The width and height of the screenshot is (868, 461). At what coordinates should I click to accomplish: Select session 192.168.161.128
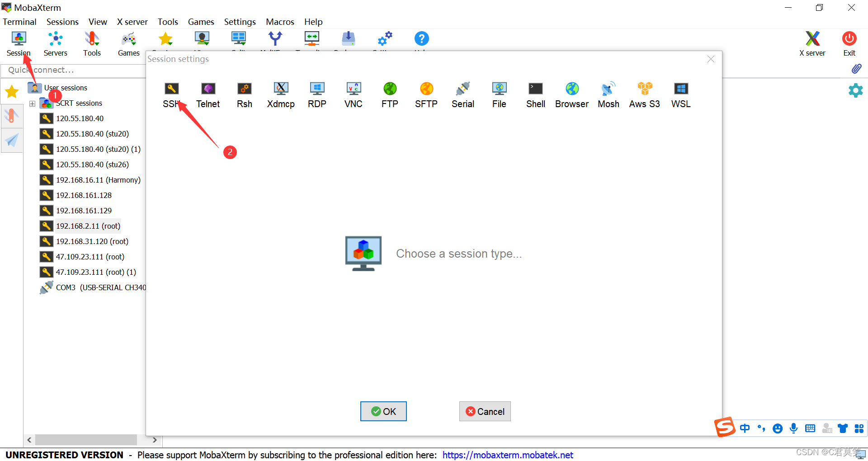(x=76, y=195)
